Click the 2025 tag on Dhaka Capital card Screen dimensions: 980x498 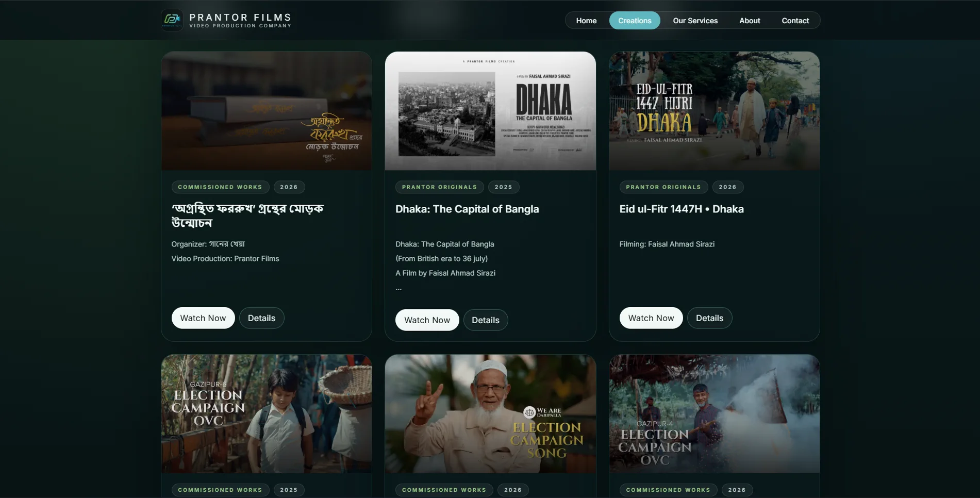pyautogui.click(x=504, y=187)
